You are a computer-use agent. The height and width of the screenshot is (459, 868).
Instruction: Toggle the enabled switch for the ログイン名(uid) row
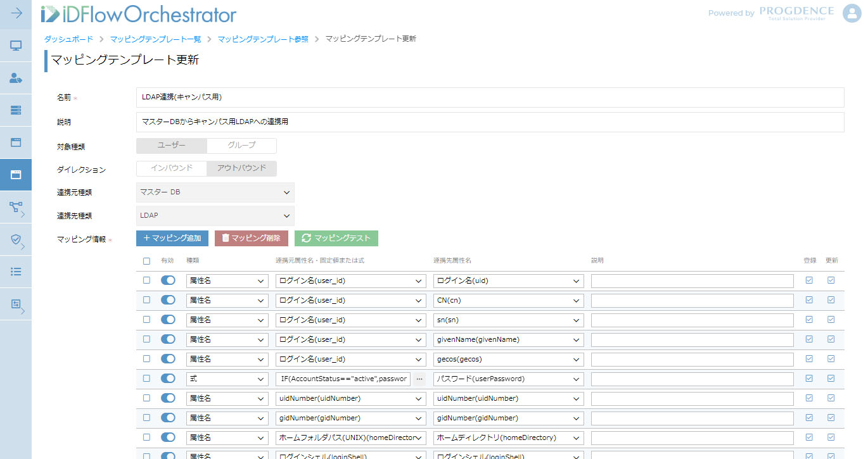point(168,280)
